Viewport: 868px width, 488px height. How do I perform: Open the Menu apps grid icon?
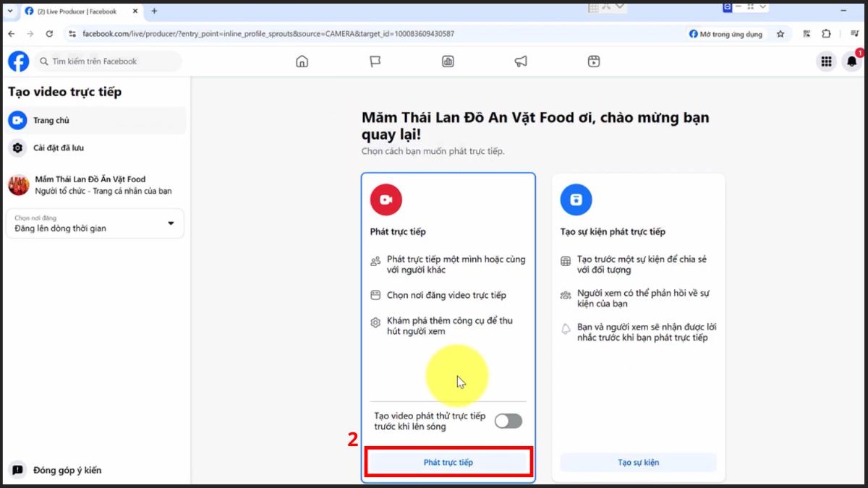point(826,61)
